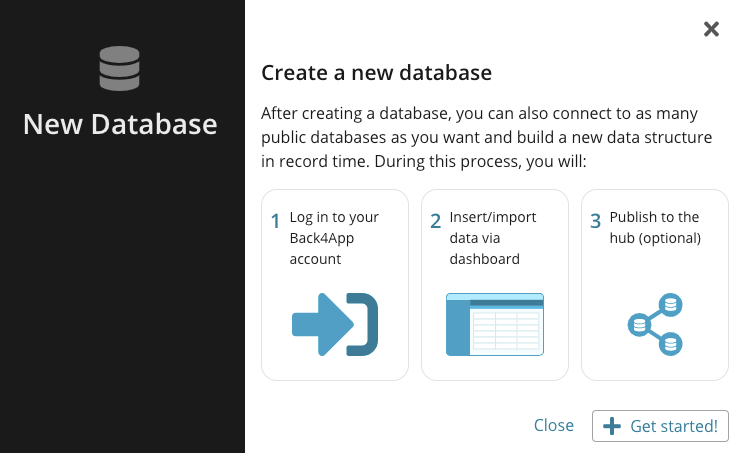Close the dialog with the X icon
This screenshot has width=739, height=453.
coord(711,29)
